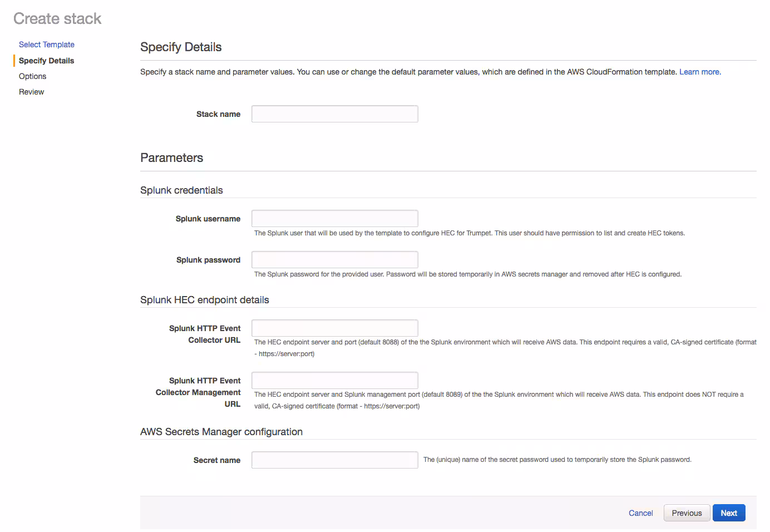Jump to the Review step

(x=32, y=92)
